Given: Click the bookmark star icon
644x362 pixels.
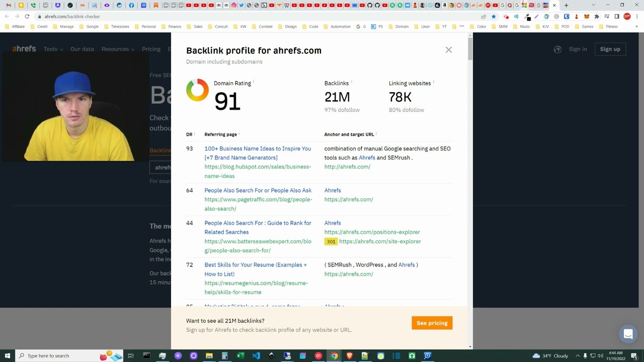Looking at the screenshot, I should [494, 17].
